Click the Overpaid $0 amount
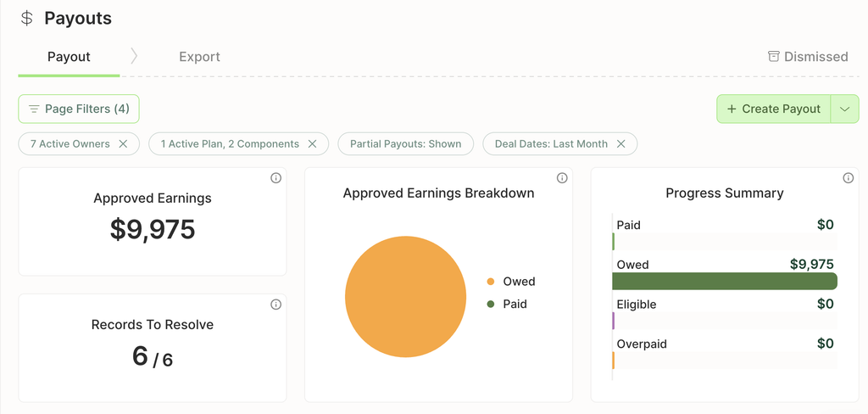 pos(826,344)
